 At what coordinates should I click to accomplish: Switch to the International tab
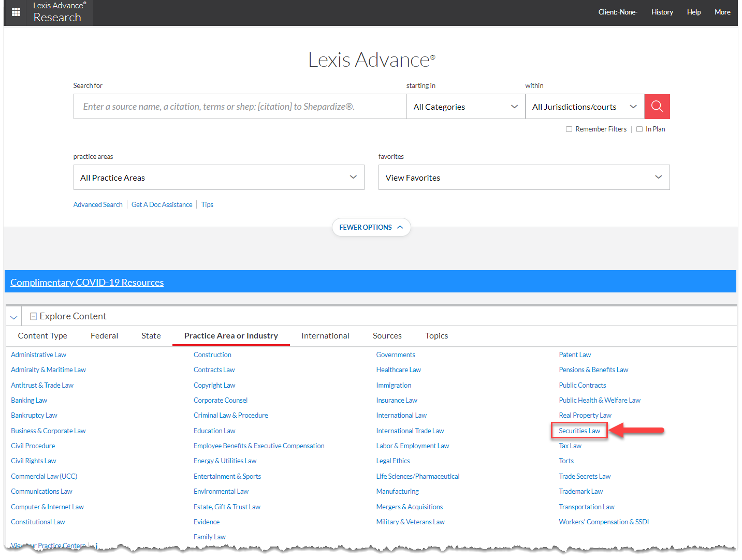point(325,336)
